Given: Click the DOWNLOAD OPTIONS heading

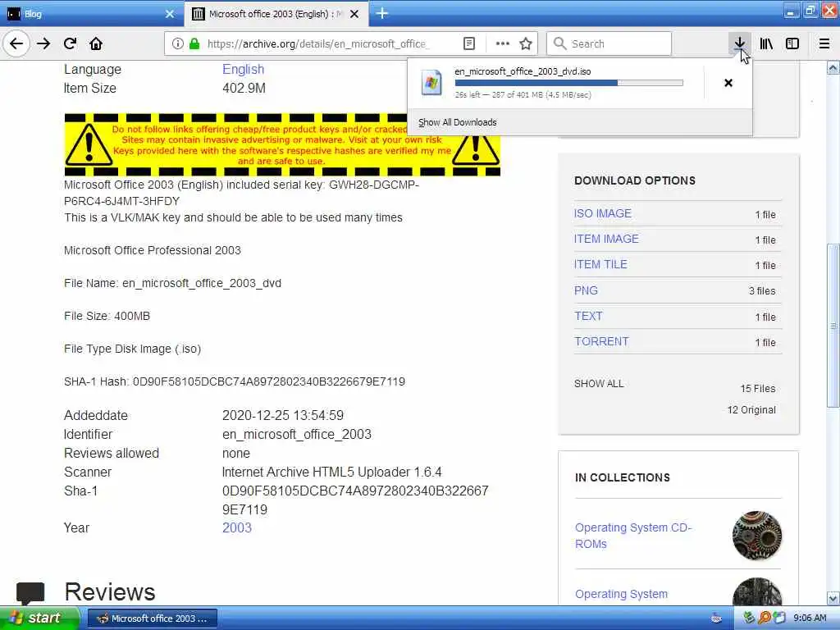Looking at the screenshot, I should coord(635,180).
